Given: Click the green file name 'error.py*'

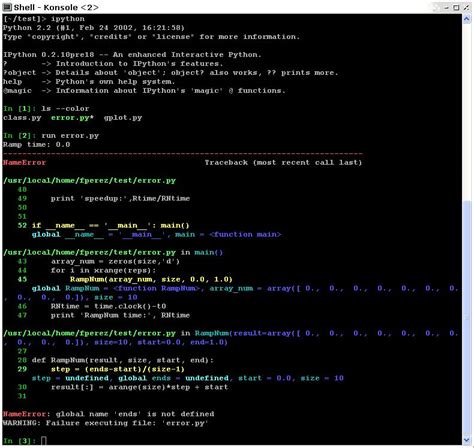Looking at the screenshot, I should pos(73,118).
